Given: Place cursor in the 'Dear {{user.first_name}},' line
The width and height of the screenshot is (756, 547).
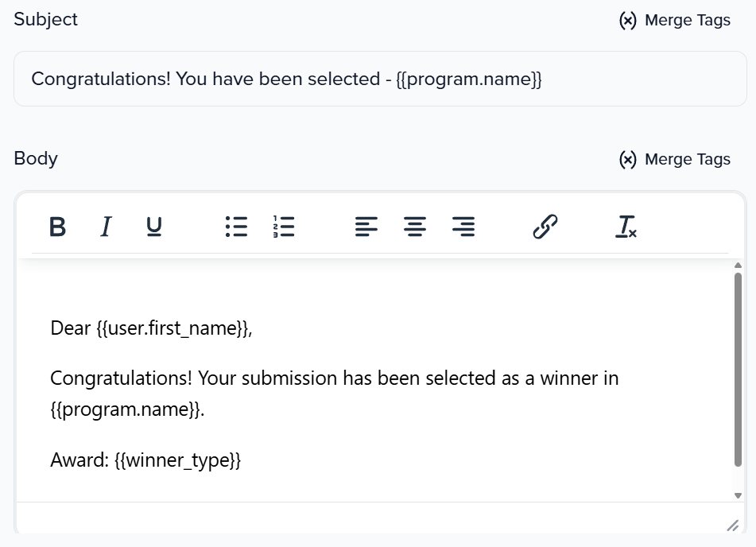Looking at the screenshot, I should pos(151,328).
